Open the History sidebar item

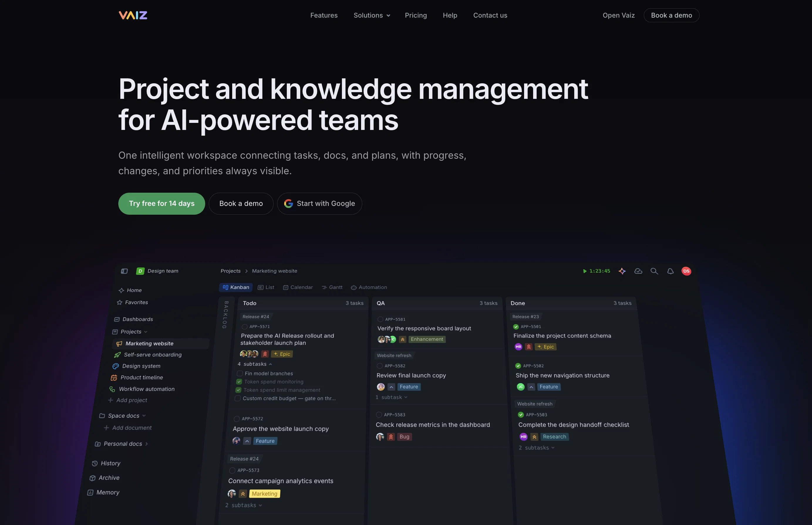[106, 463]
